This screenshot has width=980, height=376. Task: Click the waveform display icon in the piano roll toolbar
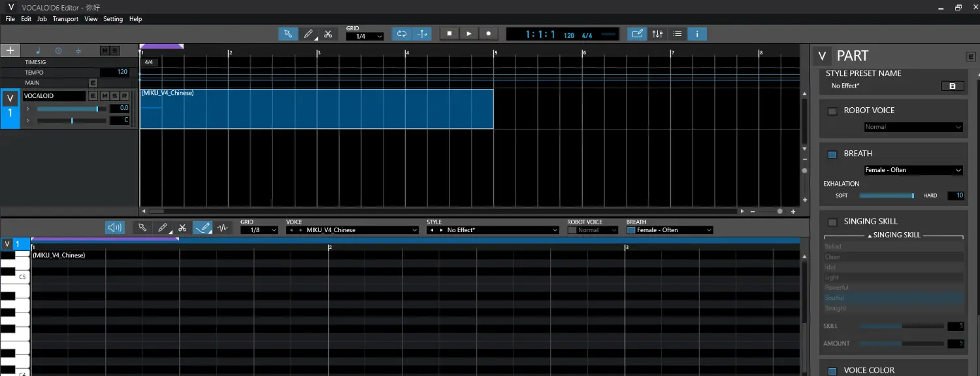coord(223,228)
